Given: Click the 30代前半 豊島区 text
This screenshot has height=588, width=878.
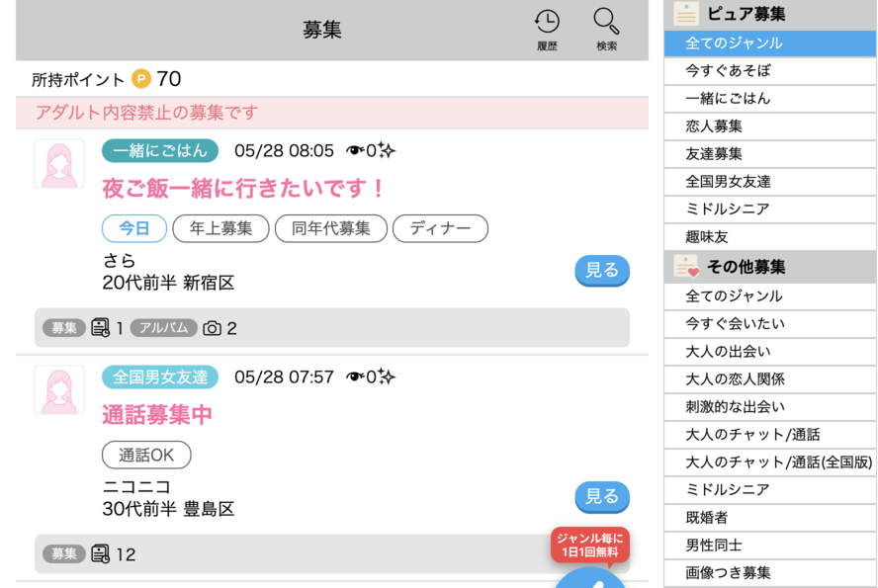Looking at the screenshot, I should (x=168, y=509).
